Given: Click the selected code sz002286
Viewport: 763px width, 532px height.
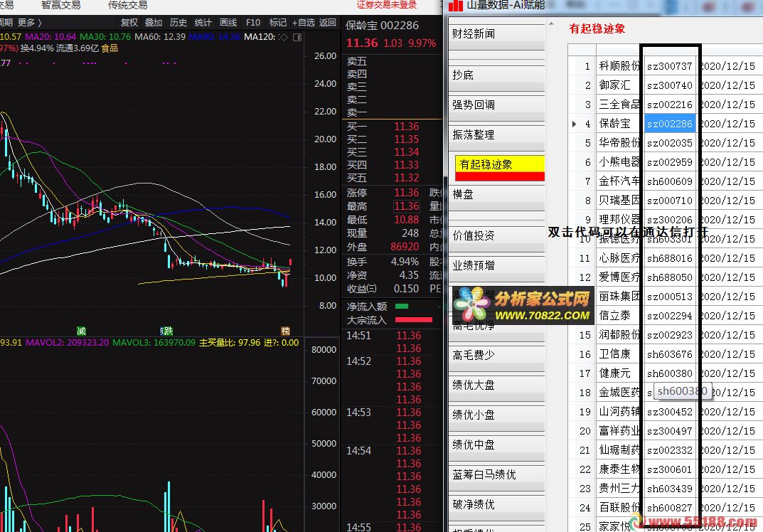Looking at the screenshot, I should click(670, 124).
